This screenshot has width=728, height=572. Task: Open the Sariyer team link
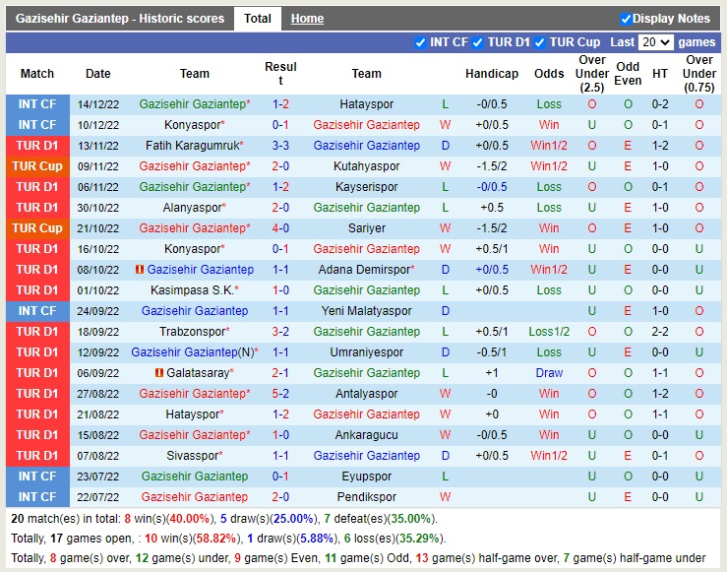[x=366, y=228]
